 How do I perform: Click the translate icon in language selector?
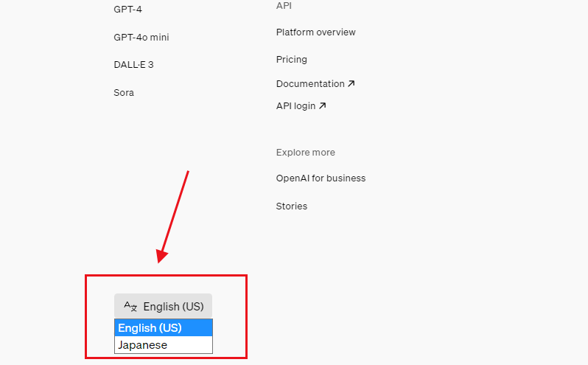pyautogui.click(x=130, y=307)
